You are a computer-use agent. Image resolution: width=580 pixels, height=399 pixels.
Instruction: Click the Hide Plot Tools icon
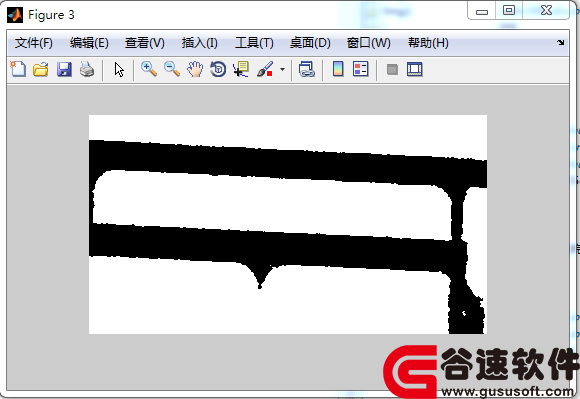tap(392, 69)
